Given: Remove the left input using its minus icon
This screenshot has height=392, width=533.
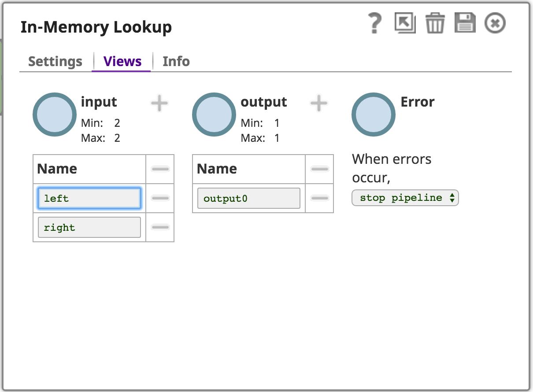Looking at the screenshot, I should click(160, 198).
